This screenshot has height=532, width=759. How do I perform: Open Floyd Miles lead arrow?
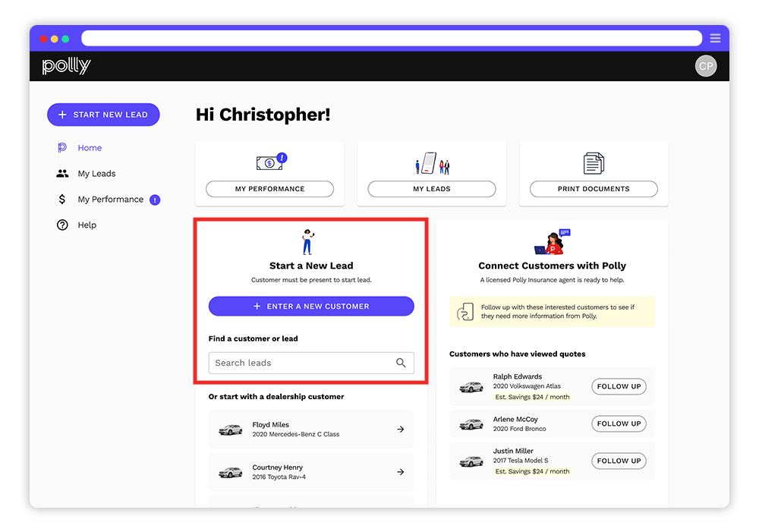(400, 430)
